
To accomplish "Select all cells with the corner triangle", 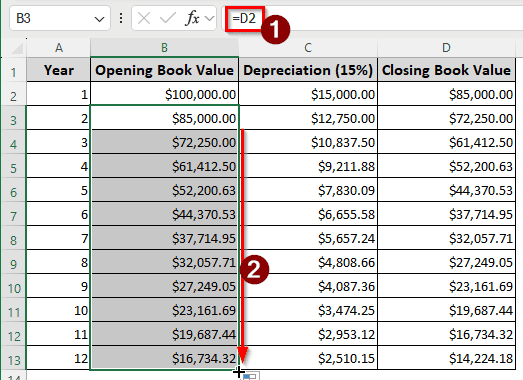I will pyautogui.click(x=17, y=49).
